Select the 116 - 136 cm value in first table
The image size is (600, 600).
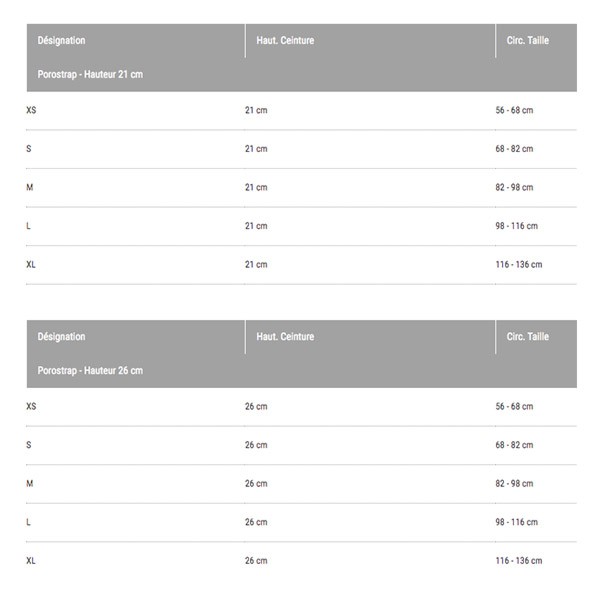(518, 264)
